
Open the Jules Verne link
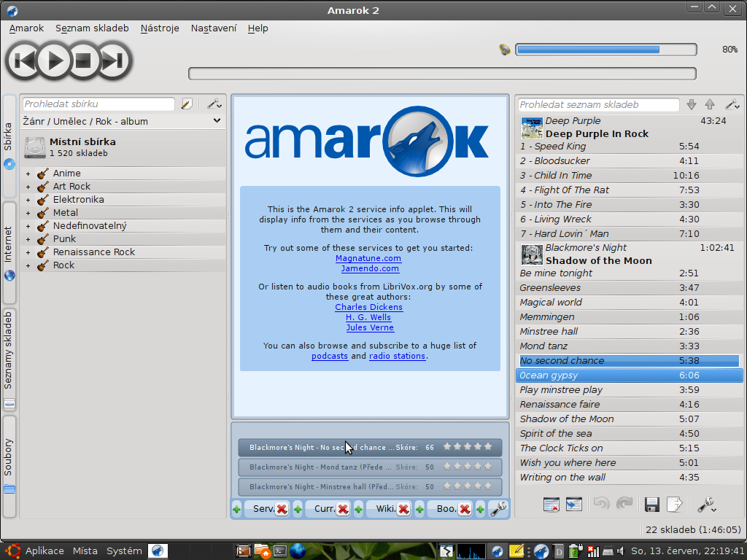coord(370,327)
